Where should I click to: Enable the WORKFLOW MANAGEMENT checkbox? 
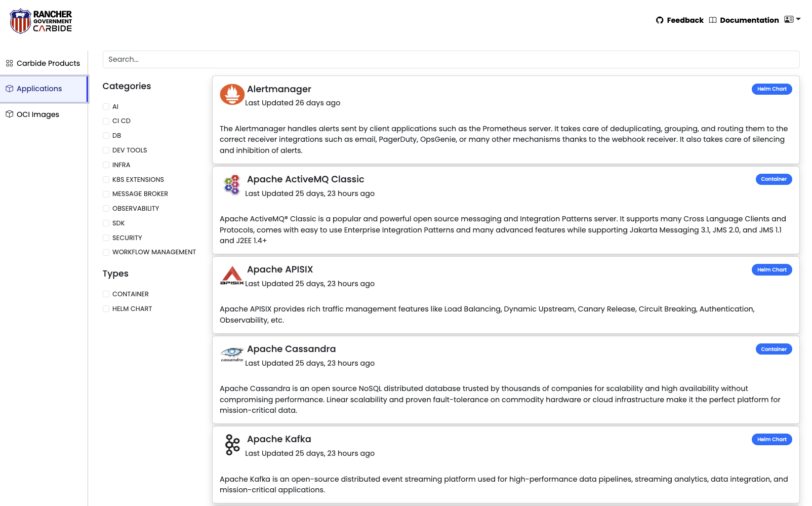pyautogui.click(x=106, y=252)
